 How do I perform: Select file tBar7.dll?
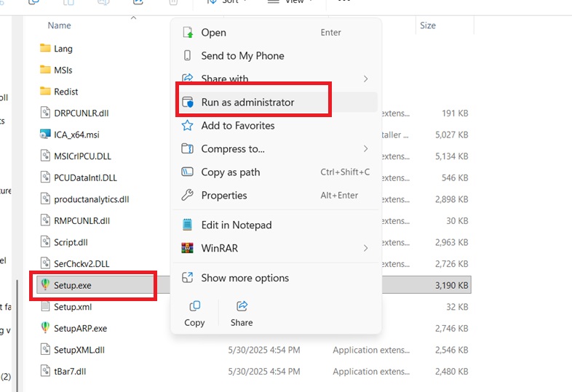point(70,371)
